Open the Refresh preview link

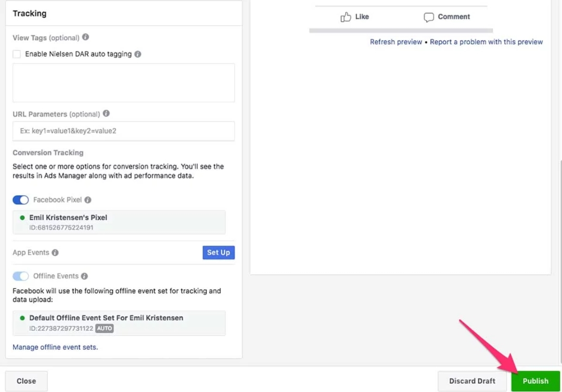(396, 42)
